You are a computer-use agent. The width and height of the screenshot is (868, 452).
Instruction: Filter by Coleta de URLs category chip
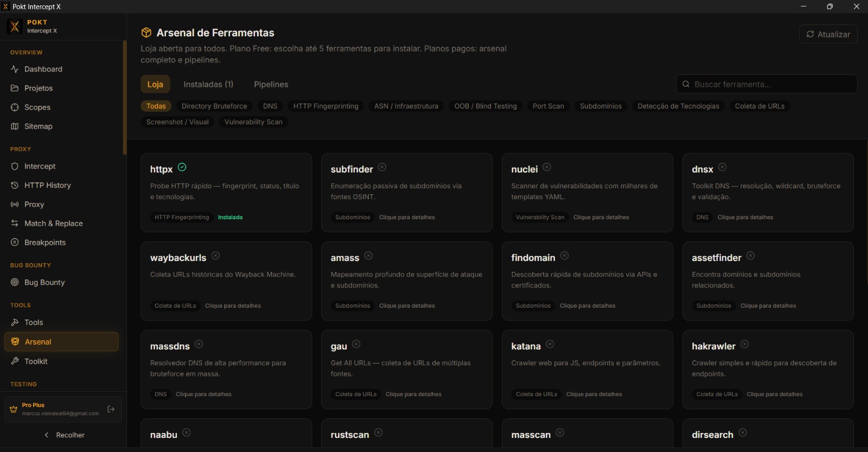pyautogui.click(x=760, y=106)
